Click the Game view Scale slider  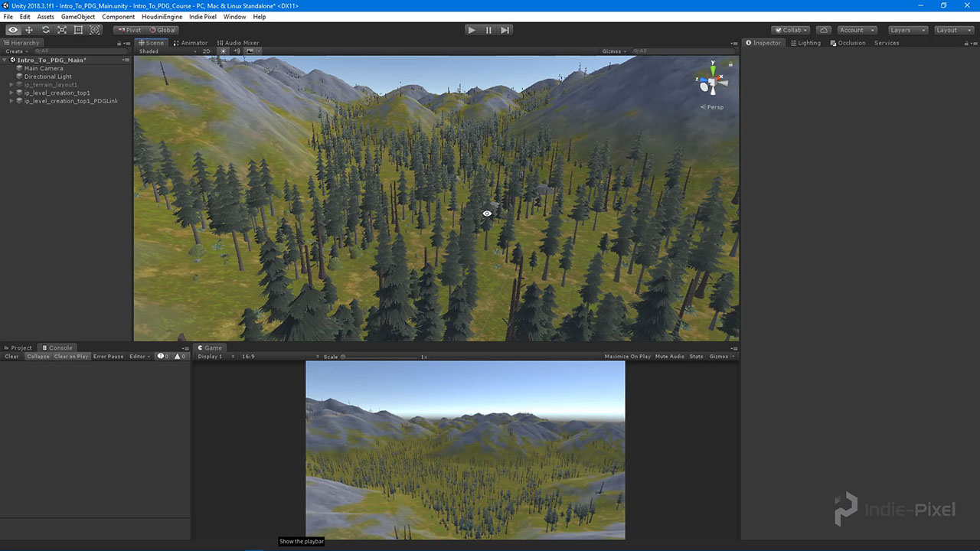(379, 357)
